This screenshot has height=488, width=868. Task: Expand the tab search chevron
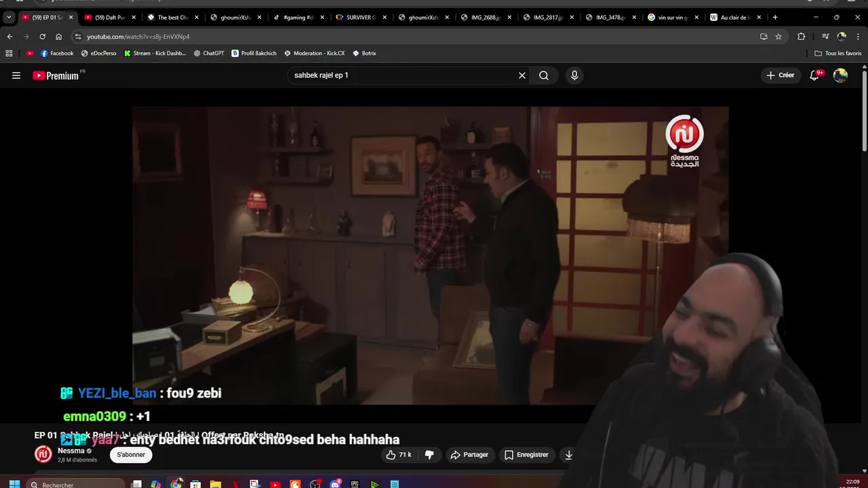click(x=9, y=17)
